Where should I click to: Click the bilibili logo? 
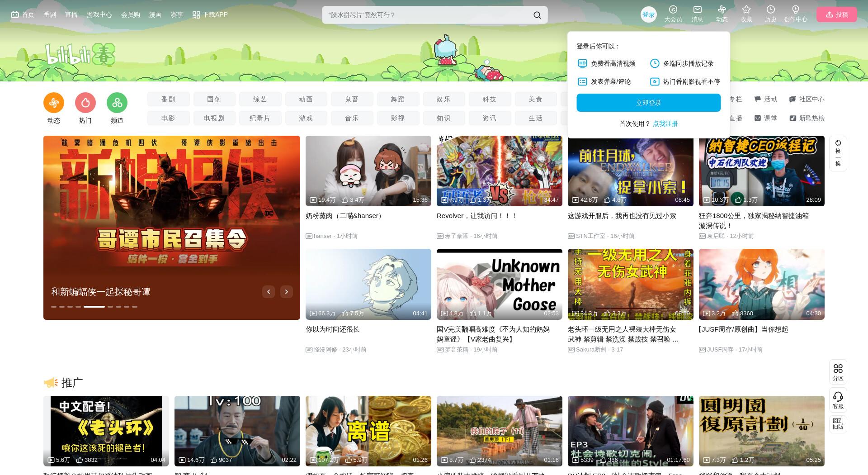tap(80, 55)
